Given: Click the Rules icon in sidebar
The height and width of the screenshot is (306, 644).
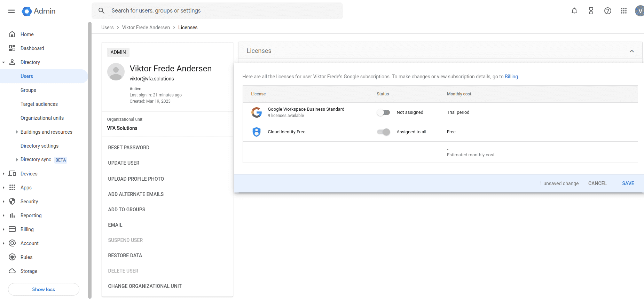Looking at the screenshot, I should [12, 257].
